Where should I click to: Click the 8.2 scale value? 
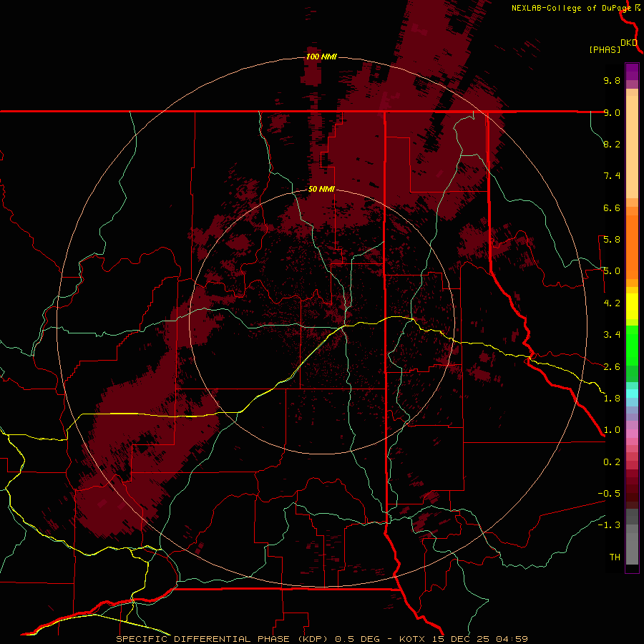(x=612, y=144)
